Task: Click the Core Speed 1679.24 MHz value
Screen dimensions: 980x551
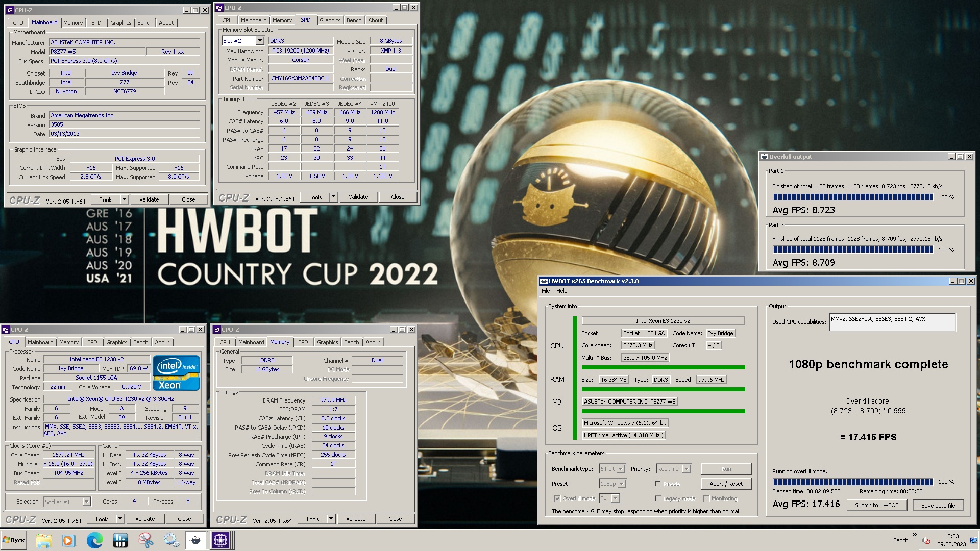Action: point(68,455)
